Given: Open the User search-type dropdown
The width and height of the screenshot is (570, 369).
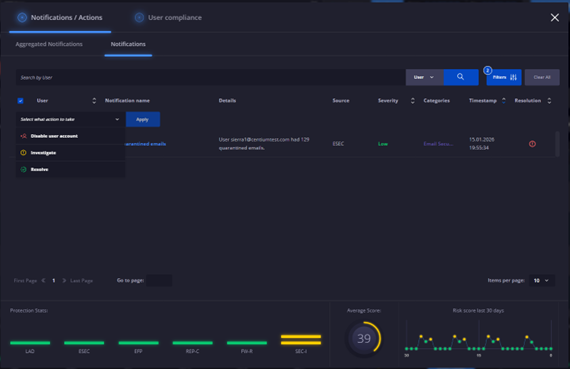Looking at the screenshot, I should pos(424,77).
